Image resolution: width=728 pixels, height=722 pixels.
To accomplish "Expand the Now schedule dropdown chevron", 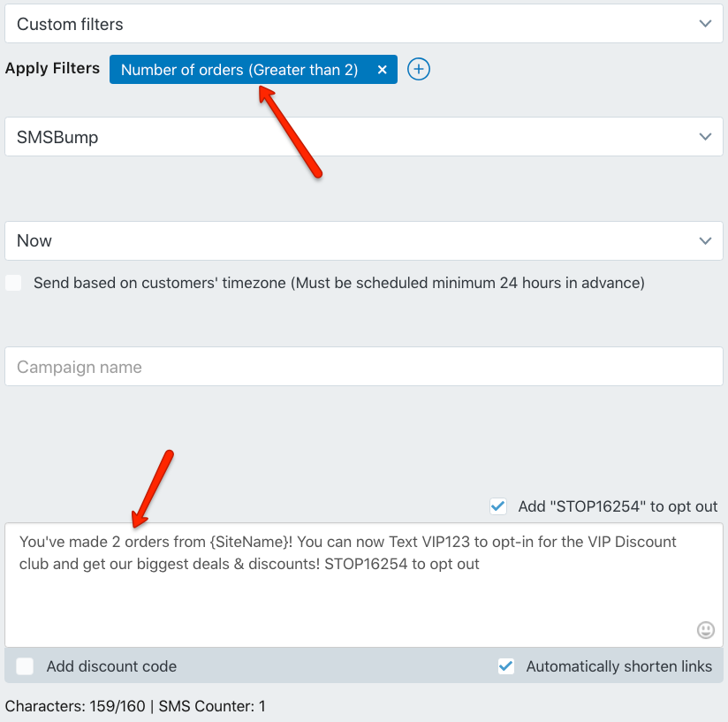I will [x=705, y=240].
